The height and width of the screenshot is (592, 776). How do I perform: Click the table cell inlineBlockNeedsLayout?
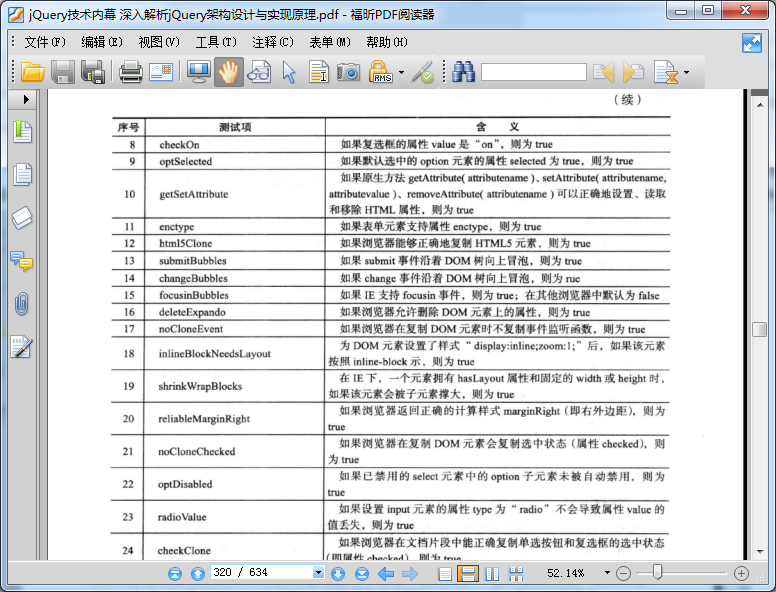coord(214,353)
